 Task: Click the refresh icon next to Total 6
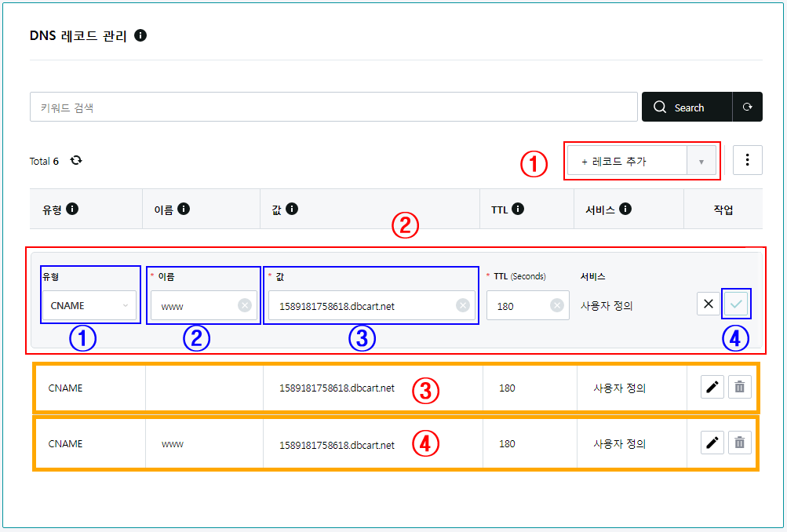[76, 160]
